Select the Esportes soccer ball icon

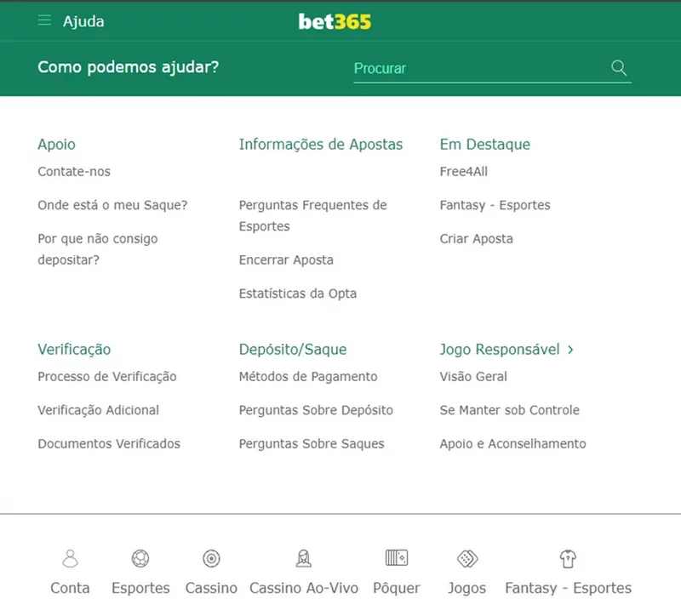click(140, 559)
